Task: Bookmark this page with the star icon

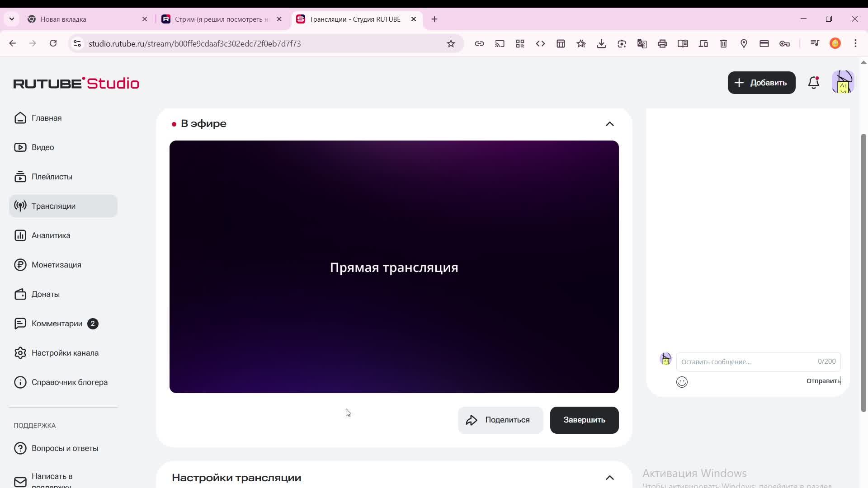Action: click(x=451, y=44)
